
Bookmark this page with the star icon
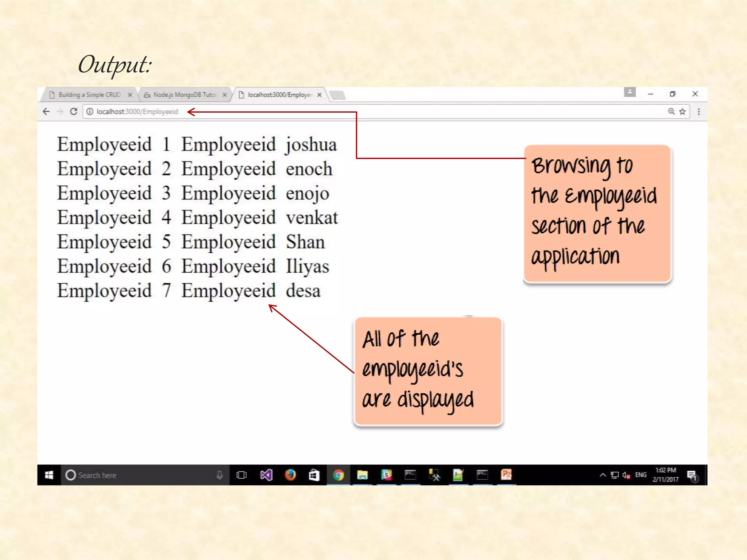(682, 112)
